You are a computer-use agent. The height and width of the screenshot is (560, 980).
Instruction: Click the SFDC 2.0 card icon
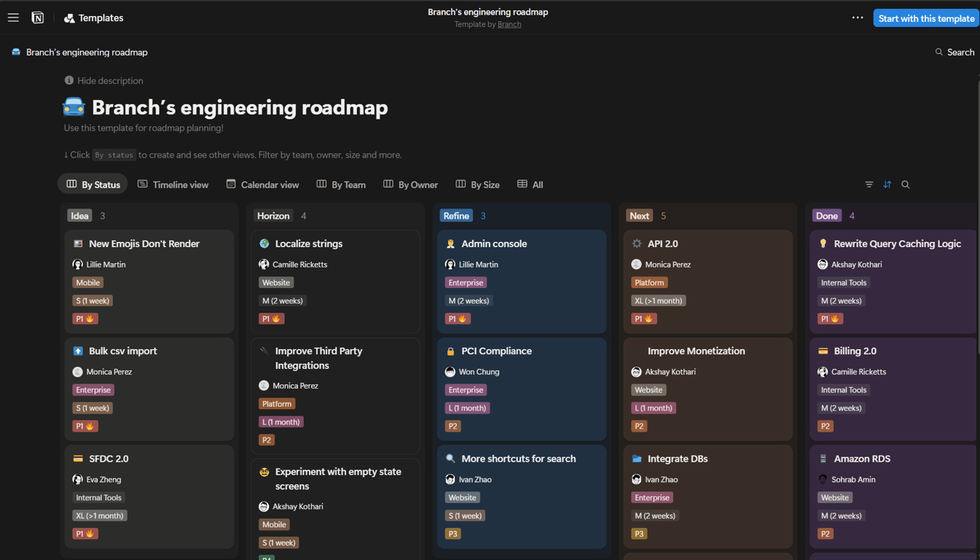coord(78,459)
